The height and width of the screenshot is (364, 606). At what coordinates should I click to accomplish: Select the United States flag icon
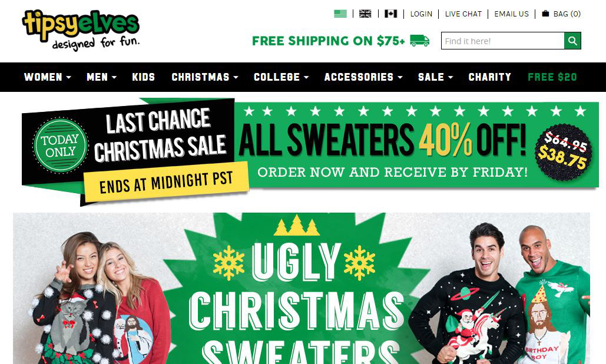pyautogui.click(x=340, y=14)
